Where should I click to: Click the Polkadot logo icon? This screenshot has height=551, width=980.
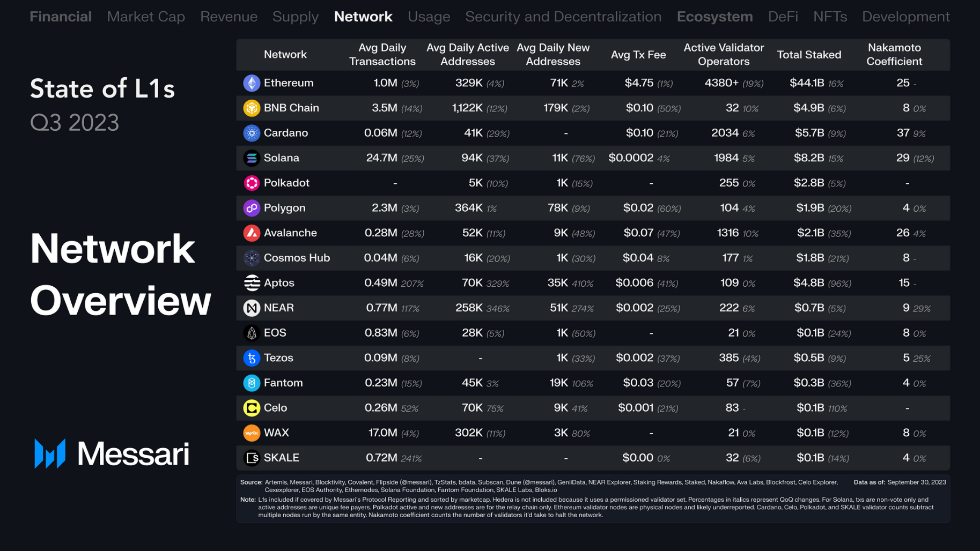pyautogui.click(x=252, y=183)
